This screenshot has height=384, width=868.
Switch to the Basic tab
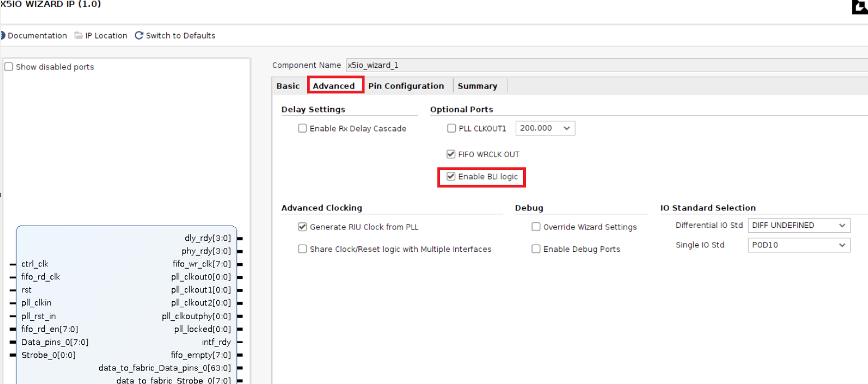coord(288,86)
